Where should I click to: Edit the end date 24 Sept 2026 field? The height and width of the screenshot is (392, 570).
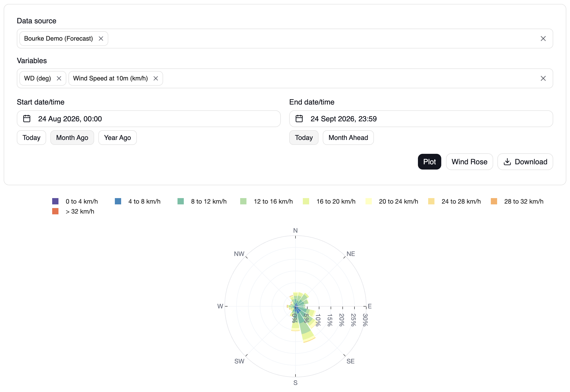click(421, 119)
